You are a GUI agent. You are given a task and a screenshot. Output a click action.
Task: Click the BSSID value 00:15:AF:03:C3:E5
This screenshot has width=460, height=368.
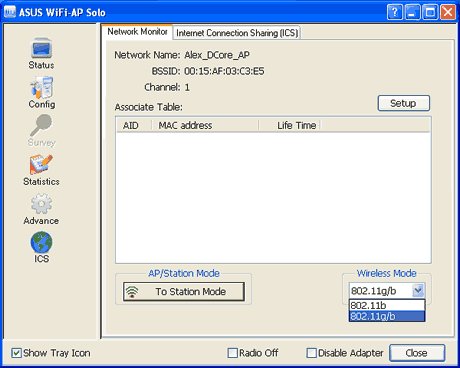tap(224, 71)
